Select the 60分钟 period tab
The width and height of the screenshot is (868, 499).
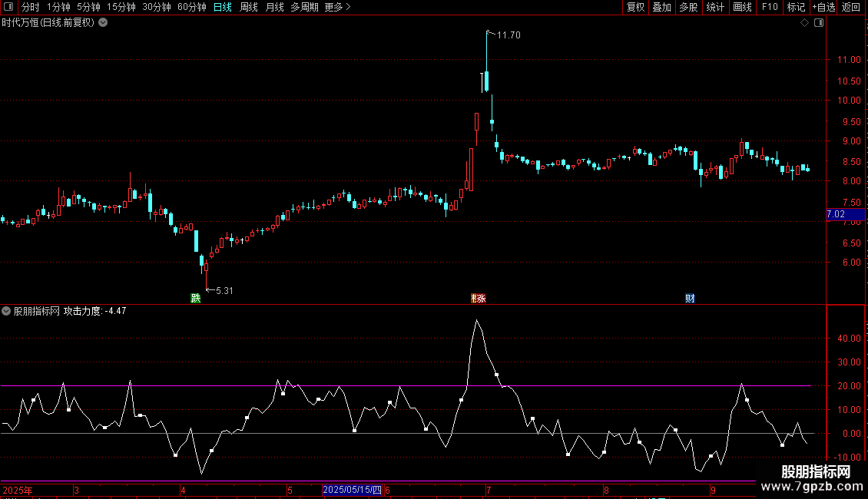191,7
